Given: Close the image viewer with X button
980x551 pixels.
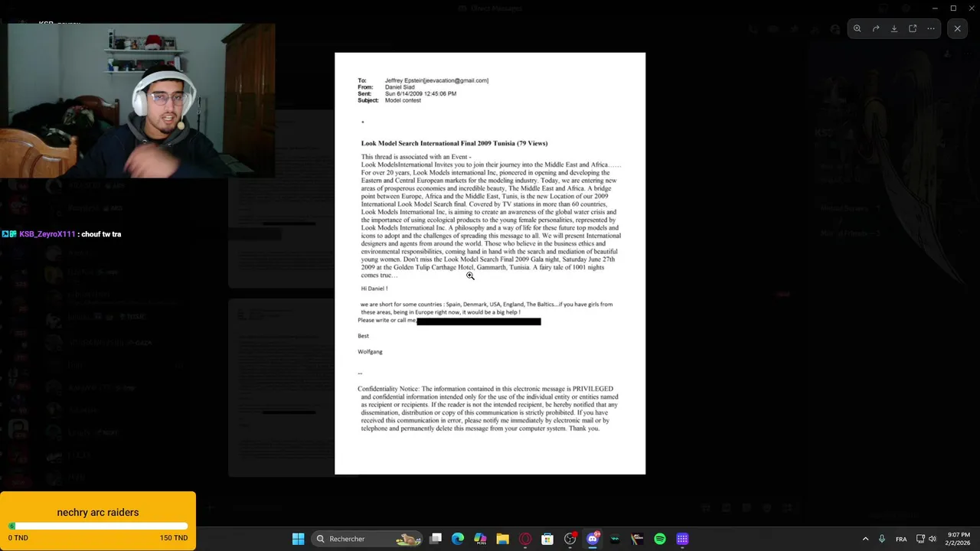Looking at the screenshot, I should [x=957, y=28].
